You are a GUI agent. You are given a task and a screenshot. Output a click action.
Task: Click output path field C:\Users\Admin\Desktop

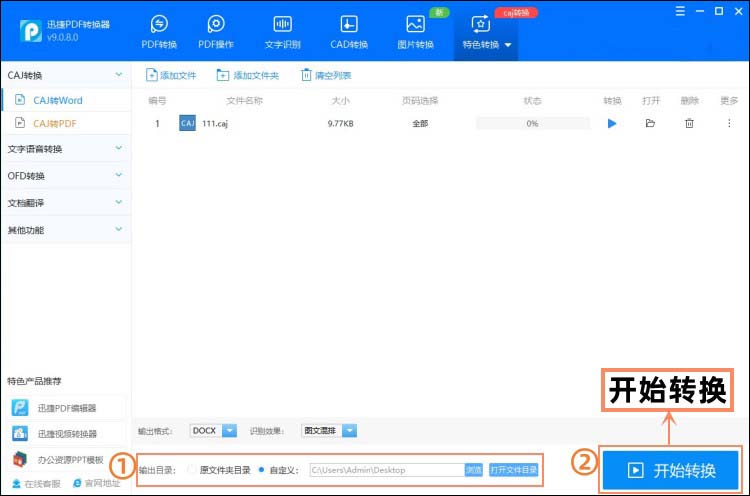click(x=386, y=470)
